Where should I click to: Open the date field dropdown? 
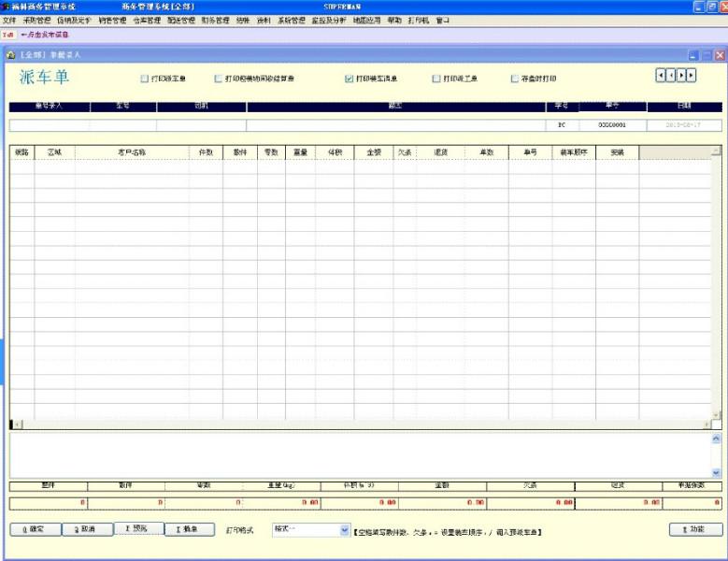click(x=684, y=124)
